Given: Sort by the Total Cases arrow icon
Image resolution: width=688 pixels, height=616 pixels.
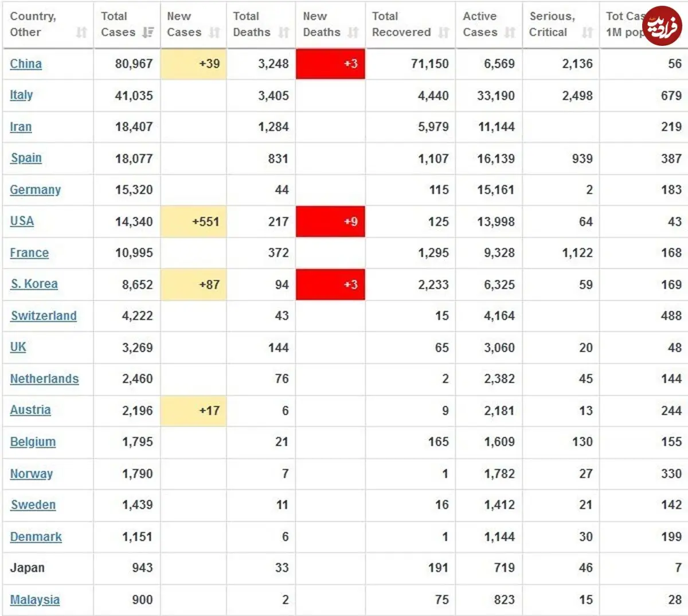Looking at the screenshot, I should coord(148,33).
